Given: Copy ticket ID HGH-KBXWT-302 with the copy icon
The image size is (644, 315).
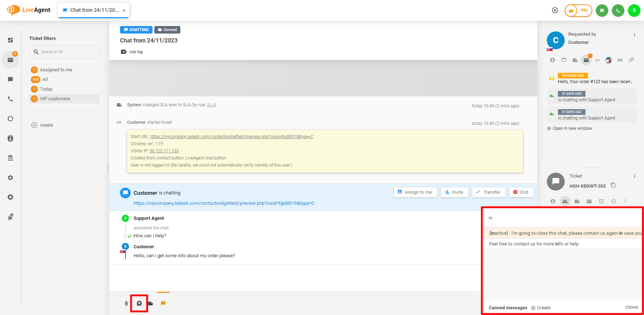Looking at the screenshot, I should [613, 185].
